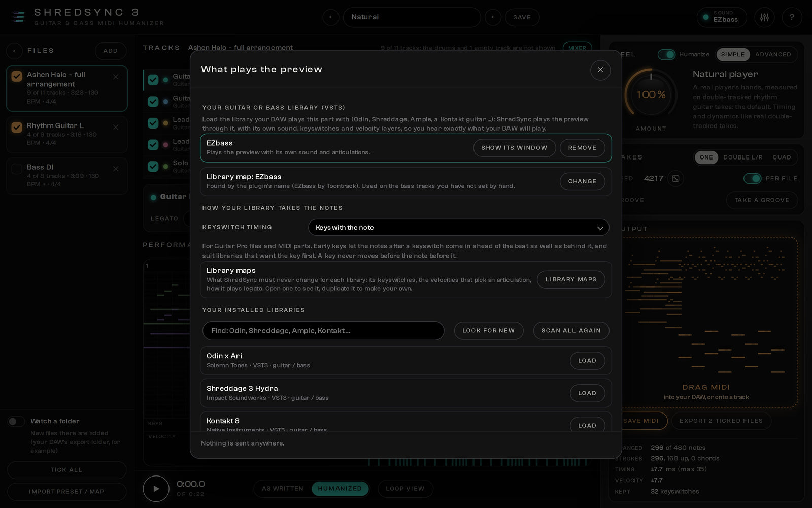Select the Simple feel tab
The height and width of the screenshot is (508, 812).
pyautogui.click(x=733, y=54)
